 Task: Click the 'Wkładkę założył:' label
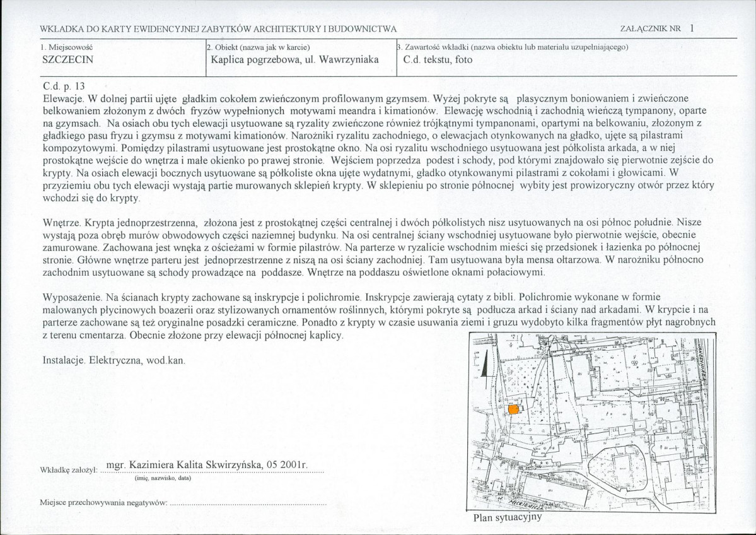(x=69, y=469)
